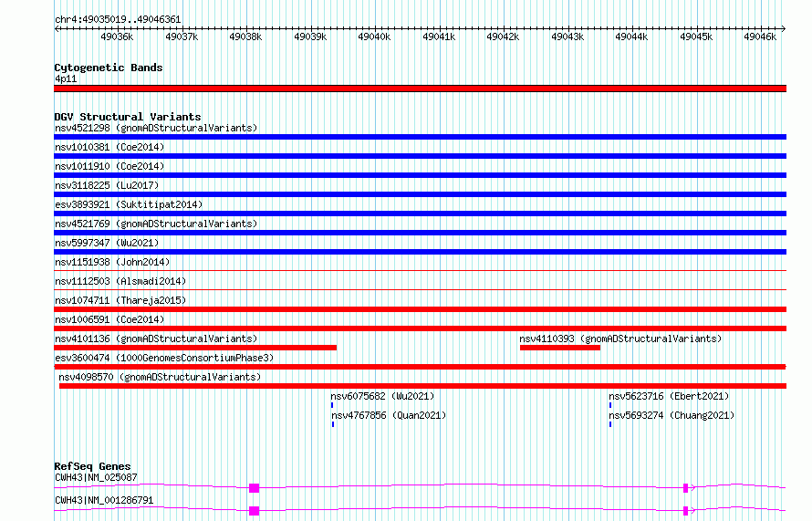This screenshot has width=812, height=521.
Task: Click the nsv4521298 gnomAD variant label
Action: (x=156, y=128)
